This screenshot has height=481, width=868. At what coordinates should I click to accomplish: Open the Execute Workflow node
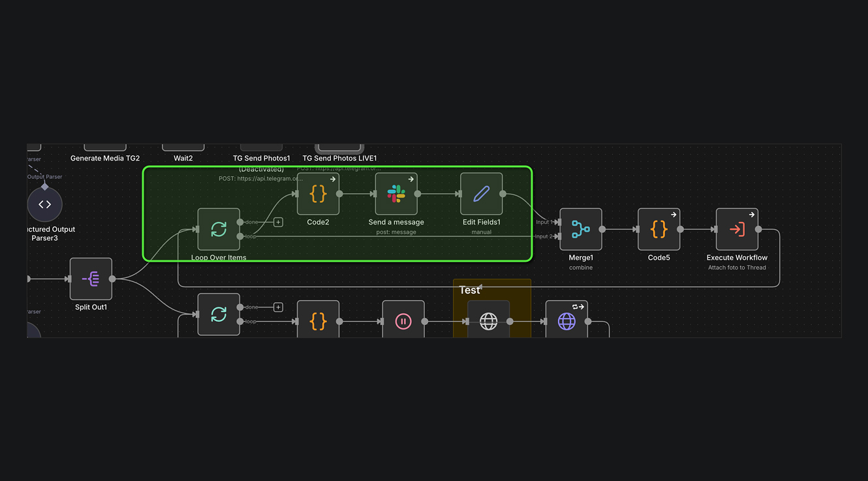pos(737,229)
